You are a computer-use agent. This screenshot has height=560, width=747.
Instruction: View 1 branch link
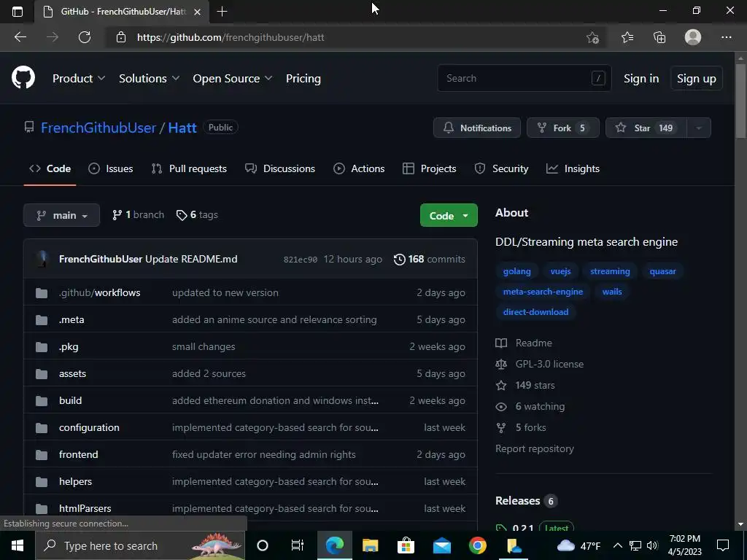138,215
